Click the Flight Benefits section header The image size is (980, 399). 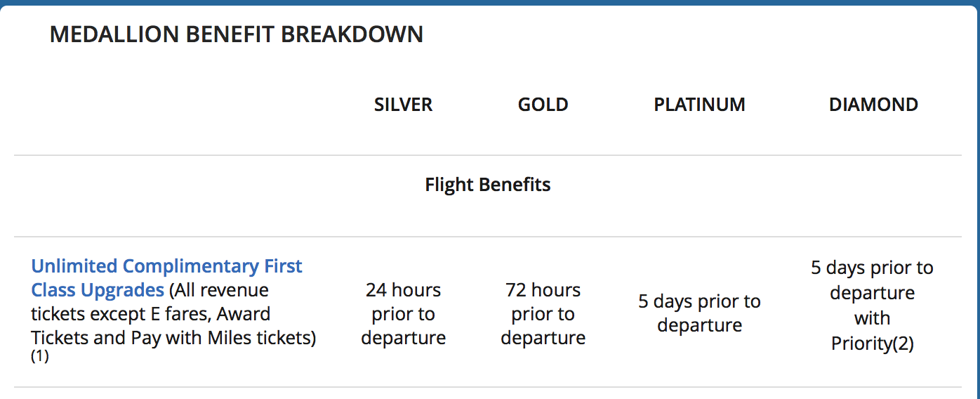[487, 185]
